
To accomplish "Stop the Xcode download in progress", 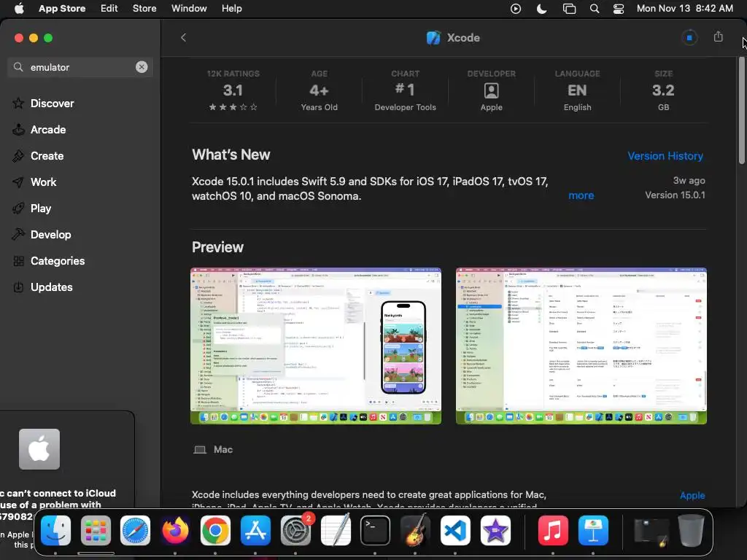I will coord(689,38).
